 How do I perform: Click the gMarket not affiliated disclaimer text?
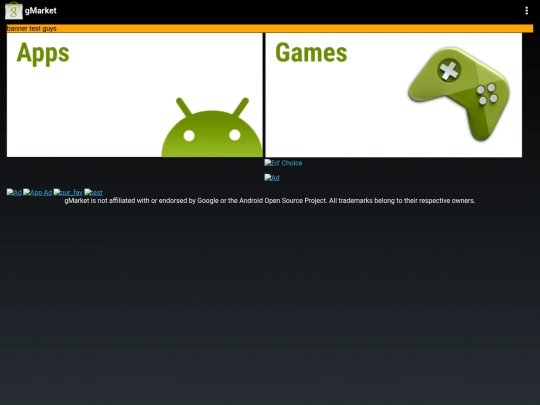[270, 201]
